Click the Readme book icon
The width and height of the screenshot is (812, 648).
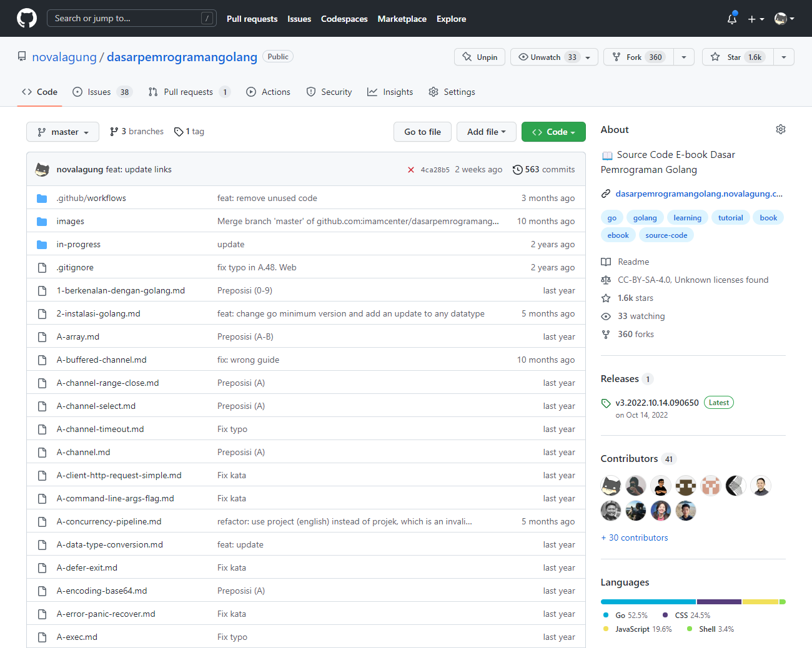pyautogui.click(x=606, y=262)
